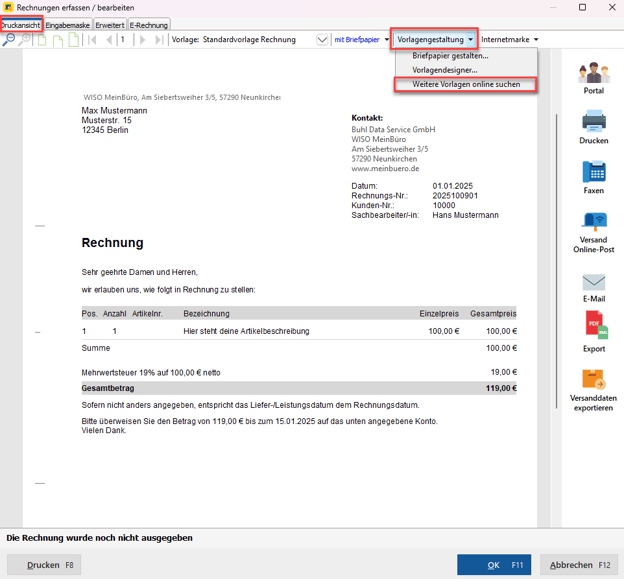Click the Rechnung heading in preview
The image size is (624, 579).
click(x=113, y=243)
